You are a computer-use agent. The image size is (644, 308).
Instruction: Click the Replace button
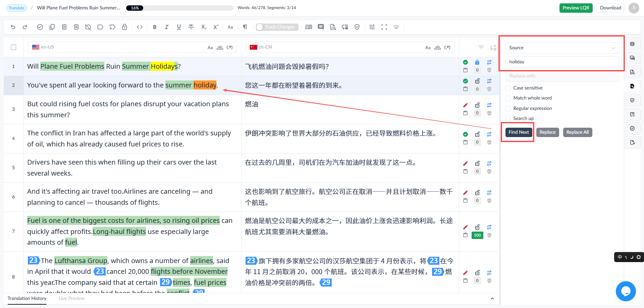click(547, 132)
